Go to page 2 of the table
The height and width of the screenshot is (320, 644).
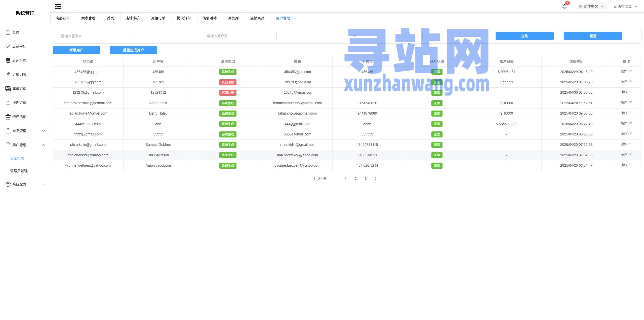click(355, 179)
